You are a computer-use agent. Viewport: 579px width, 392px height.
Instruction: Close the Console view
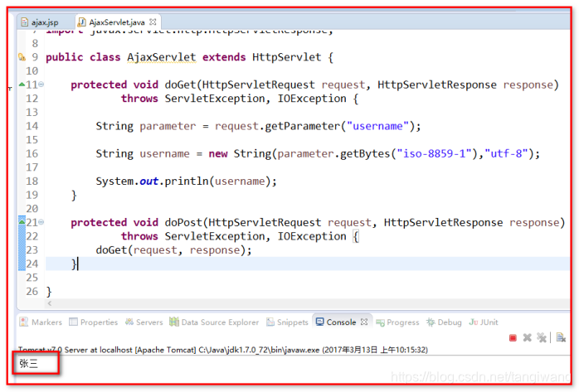[x=364, y=322]
